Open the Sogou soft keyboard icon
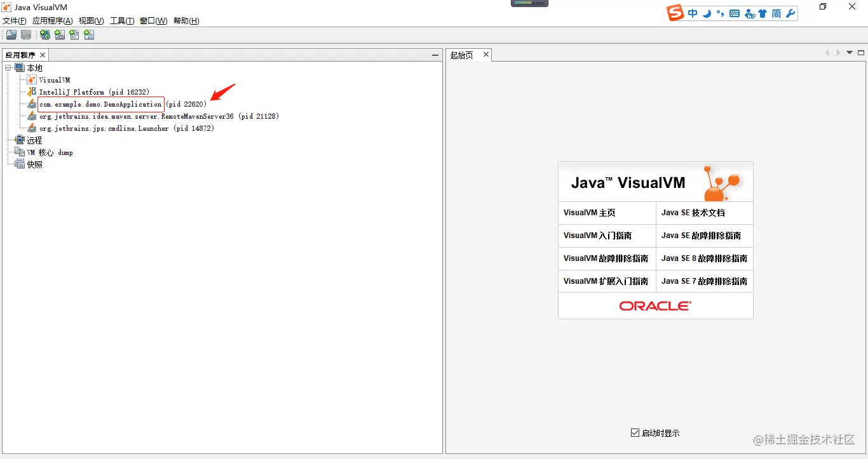The width and height of the screenshot is (868, 459). tap(735, 13)
